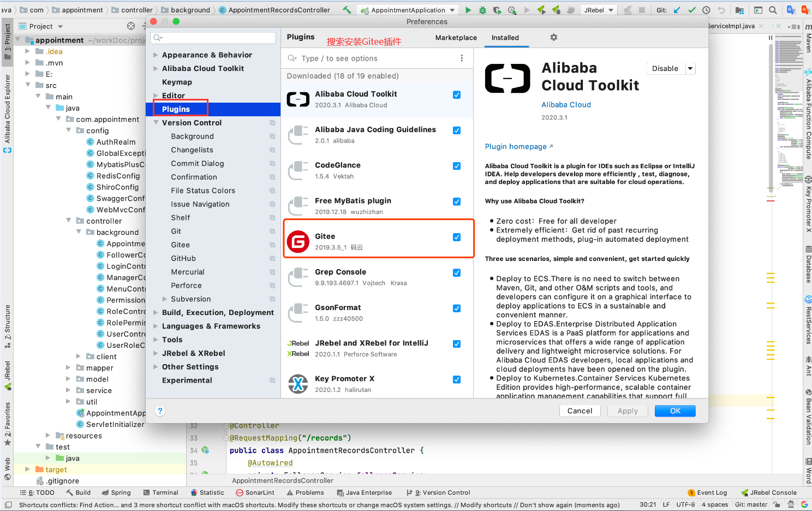The width and height of the screenshot is (812, 511).
Task: Run with coverage shield icon
Action: [497, 10]
